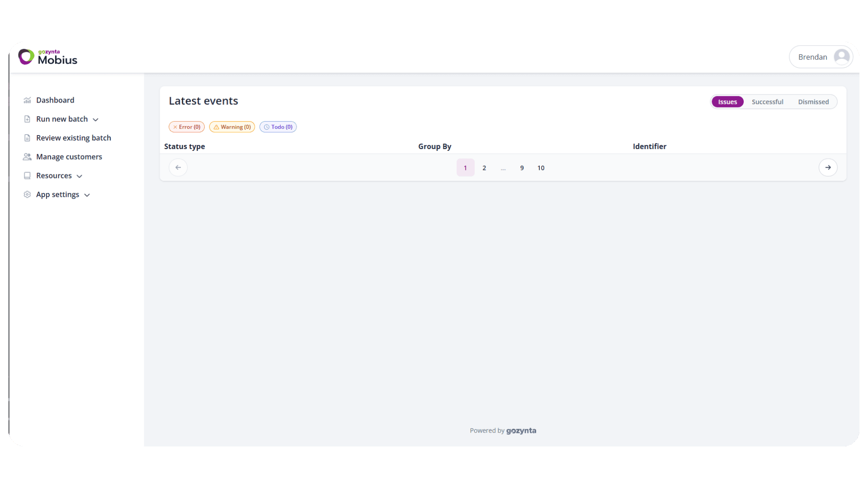
Task: Select the Issues filter button
Action: click(727, 102)
